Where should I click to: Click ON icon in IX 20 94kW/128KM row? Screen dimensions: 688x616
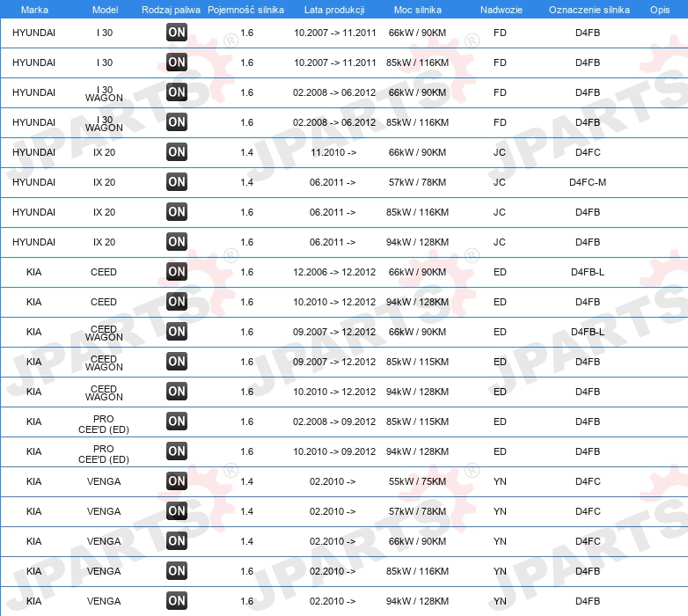(x=177, y=242)
